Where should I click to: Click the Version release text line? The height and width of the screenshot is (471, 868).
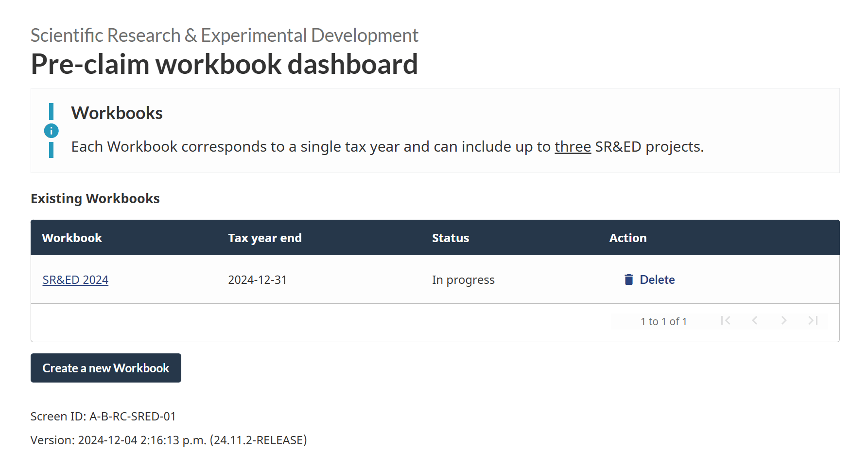click(x=169, y=440)
